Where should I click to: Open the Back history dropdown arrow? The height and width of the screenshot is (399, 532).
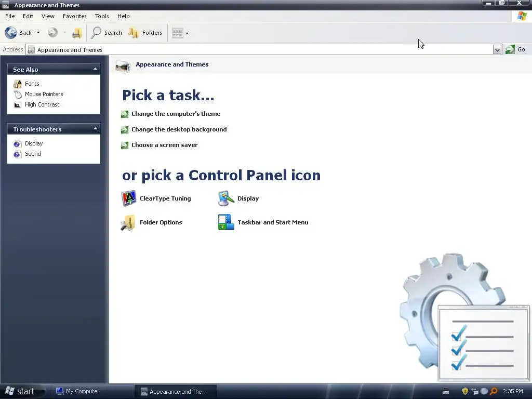[x=38, y=33]
